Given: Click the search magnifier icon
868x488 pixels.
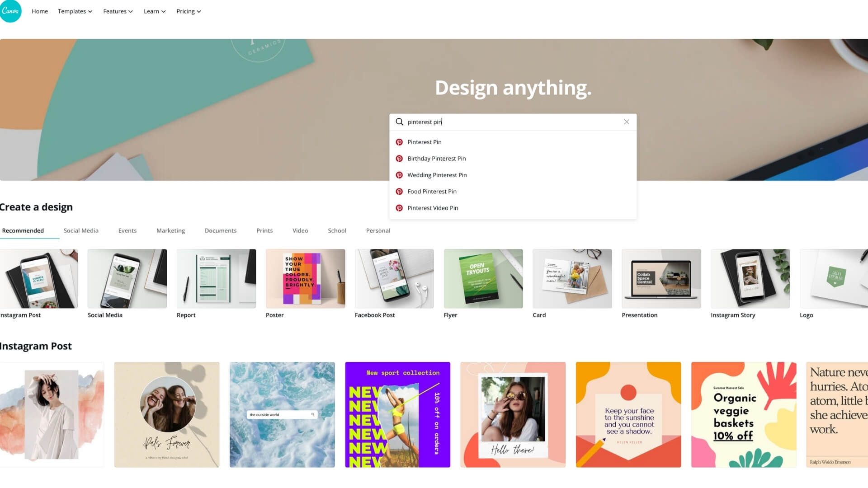Looking at the screenshot, I should [399, 122].
